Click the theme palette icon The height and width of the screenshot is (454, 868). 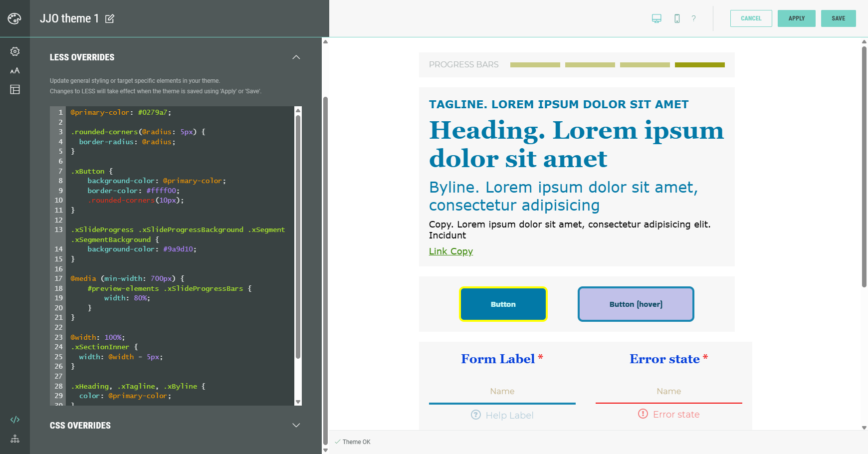click(x=14, y=18)
